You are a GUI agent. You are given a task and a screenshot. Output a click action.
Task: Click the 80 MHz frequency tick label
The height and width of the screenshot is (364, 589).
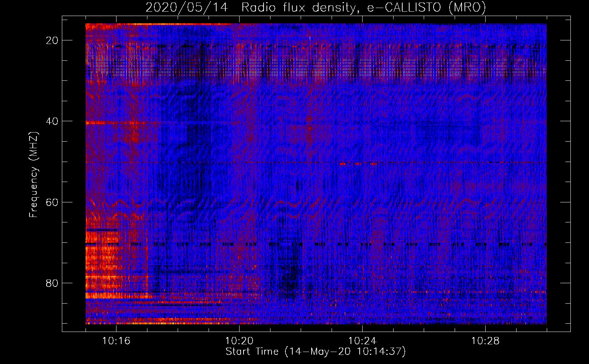tap(52, 283)
